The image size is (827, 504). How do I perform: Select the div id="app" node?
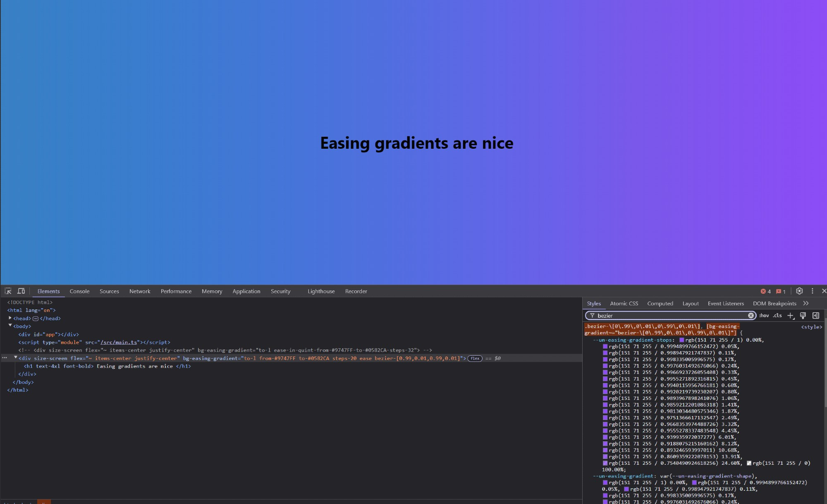48,335
